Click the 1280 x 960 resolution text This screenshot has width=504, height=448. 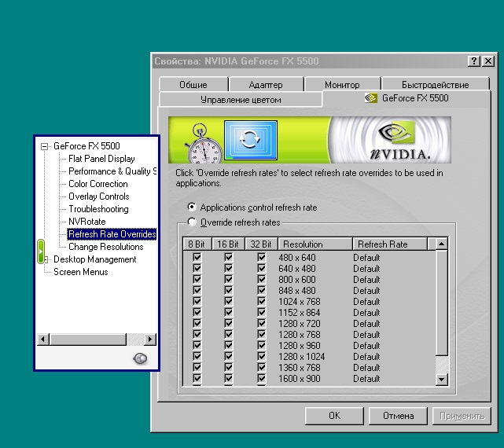[x=300, y=345]
